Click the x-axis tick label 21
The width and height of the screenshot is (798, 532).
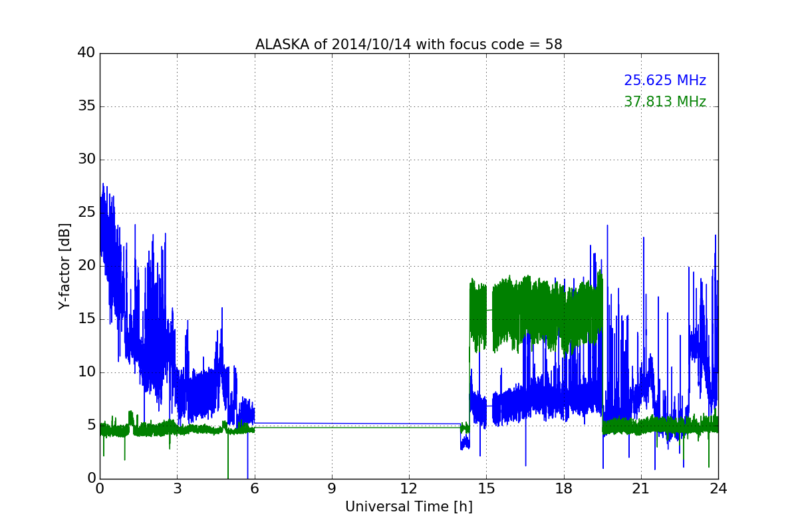click(641, 489)
